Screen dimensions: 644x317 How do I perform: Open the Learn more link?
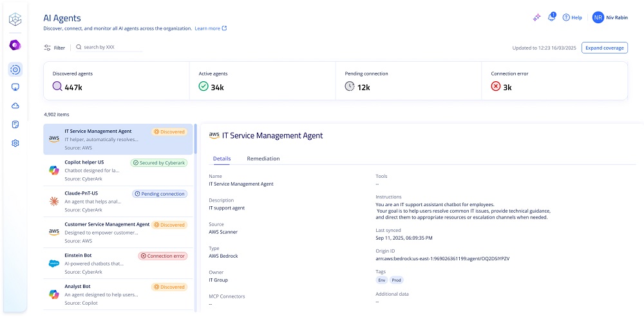coord(210,28)
